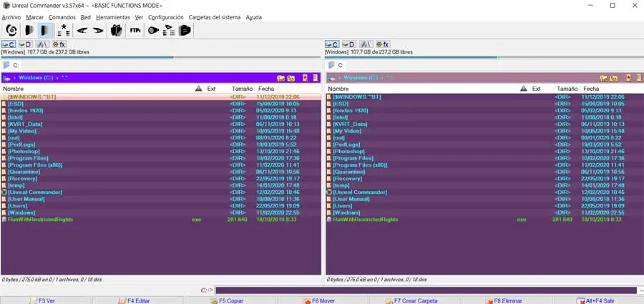Switch to brief view toolbar icon
The image size is (644, 304).
(29, 30)
